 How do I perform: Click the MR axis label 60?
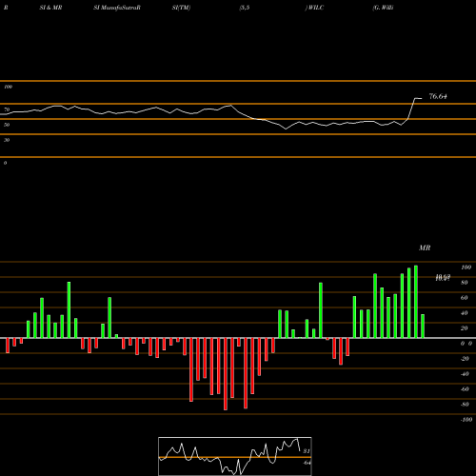click(465, 298)
